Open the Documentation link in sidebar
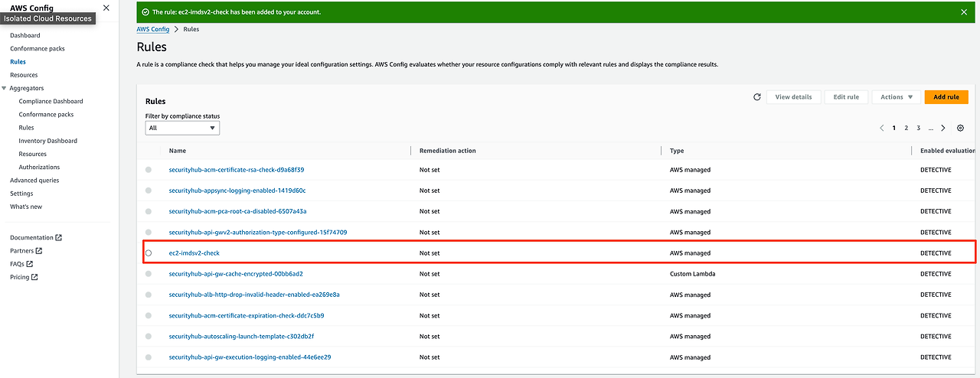The height and width of the screenshot is (378, 980). (31, 238)
